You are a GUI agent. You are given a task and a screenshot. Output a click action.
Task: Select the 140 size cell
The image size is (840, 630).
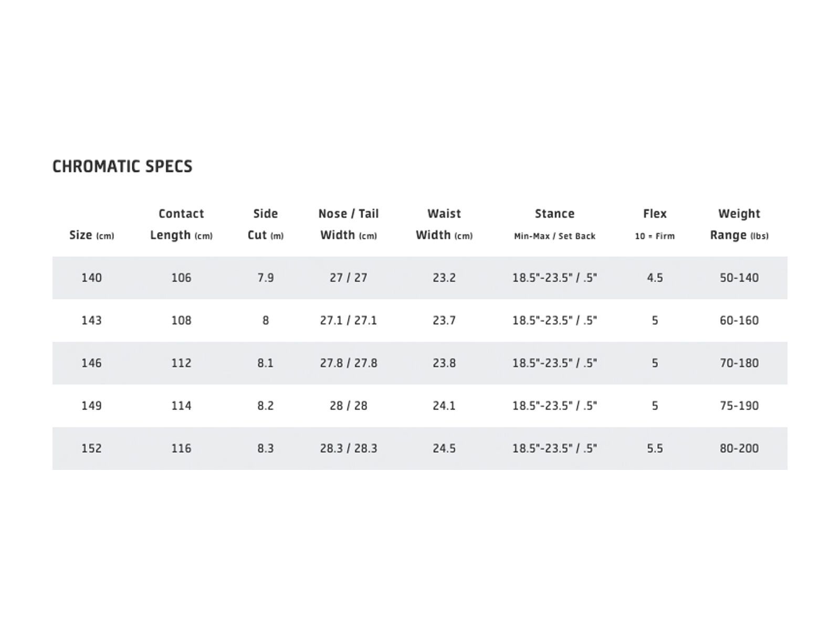[91, 278]
